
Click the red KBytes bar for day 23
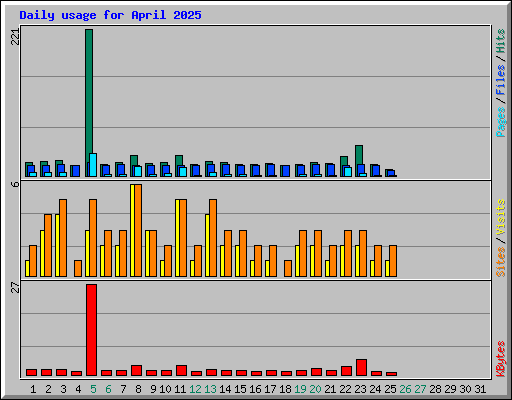(362, 368)
